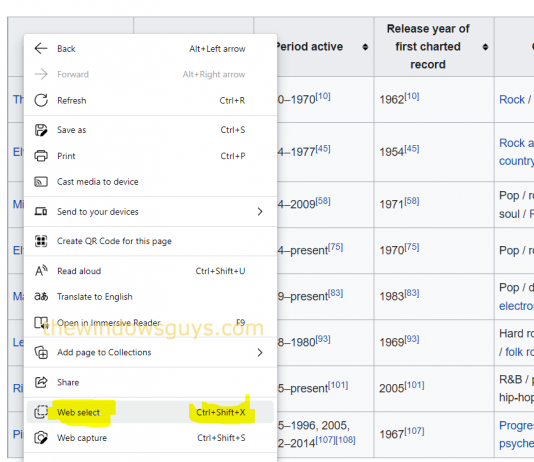Click the Translate icon

click(x=41, y=297)
